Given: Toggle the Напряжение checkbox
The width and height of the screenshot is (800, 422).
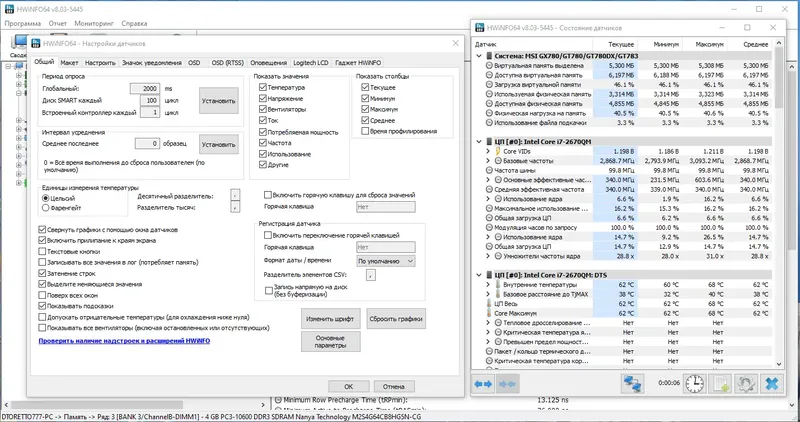Looking at the screenshot, I should [x=263, y=98].
